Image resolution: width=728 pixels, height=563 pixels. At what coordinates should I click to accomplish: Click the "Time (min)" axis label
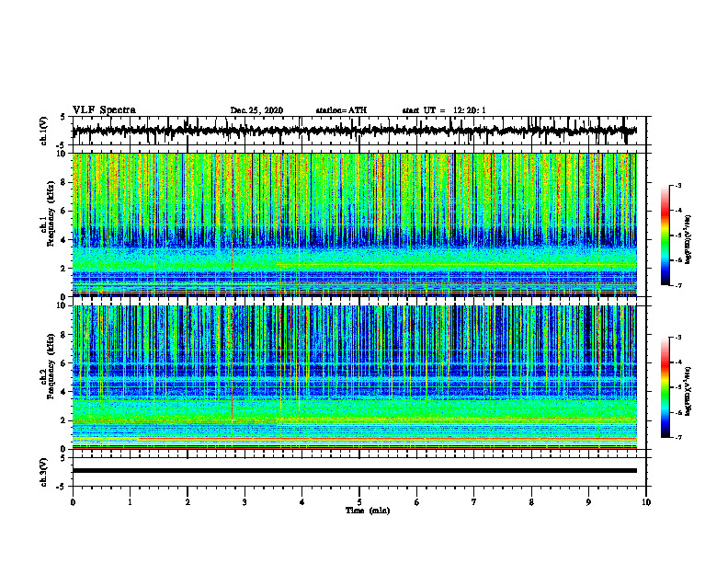coord(368,511)
